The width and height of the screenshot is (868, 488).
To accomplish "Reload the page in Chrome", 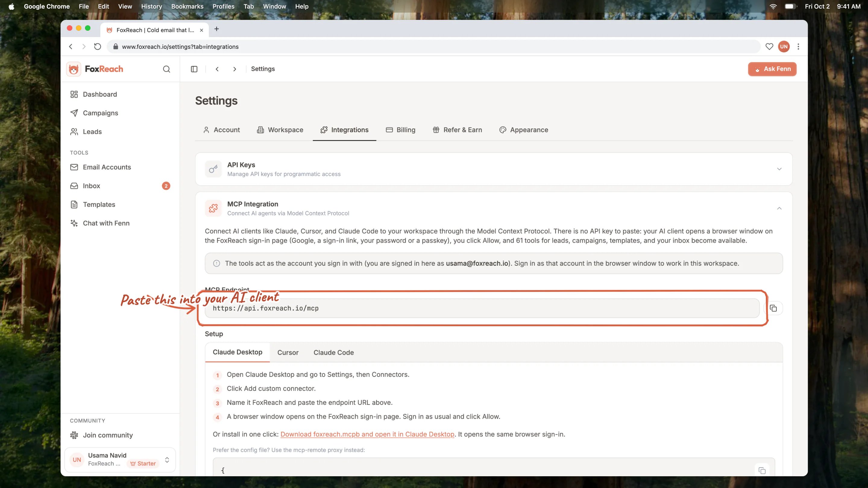I will coord(97,46).
